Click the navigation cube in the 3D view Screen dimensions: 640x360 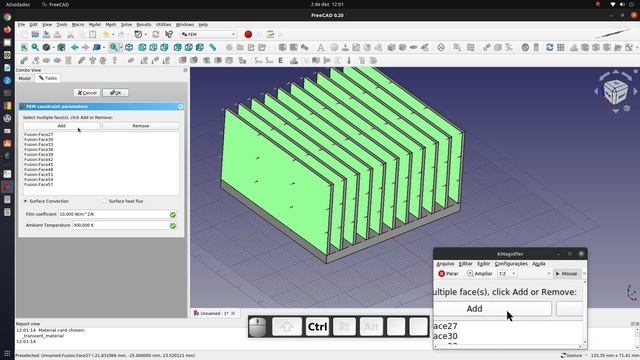coord(616,92)
